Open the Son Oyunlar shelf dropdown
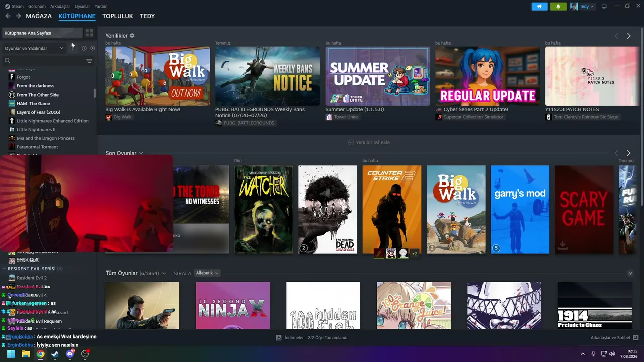Viewport: 644px width, 362px height. (141, 153)
